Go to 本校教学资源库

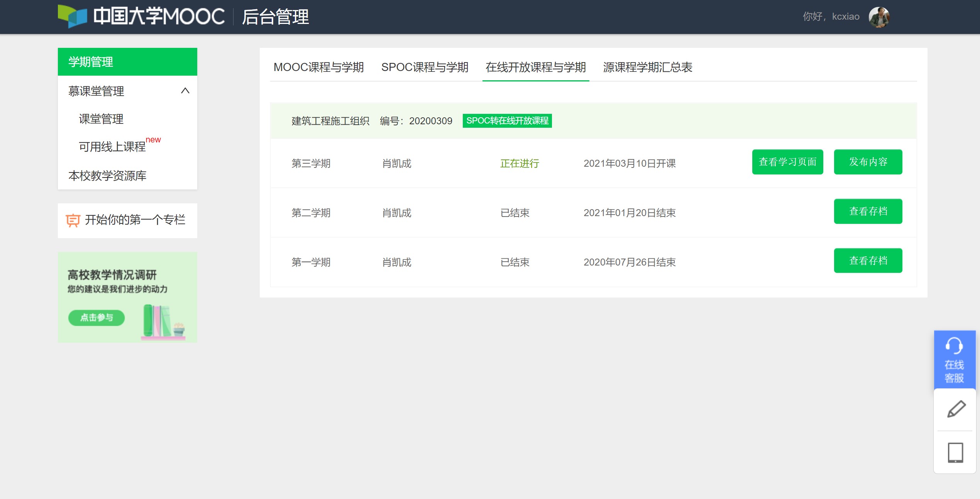point(107,176)
